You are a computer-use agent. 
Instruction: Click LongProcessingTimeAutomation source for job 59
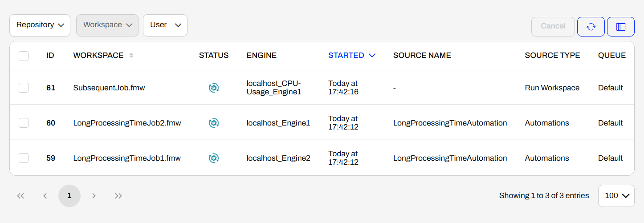click(x=450, y=158)
